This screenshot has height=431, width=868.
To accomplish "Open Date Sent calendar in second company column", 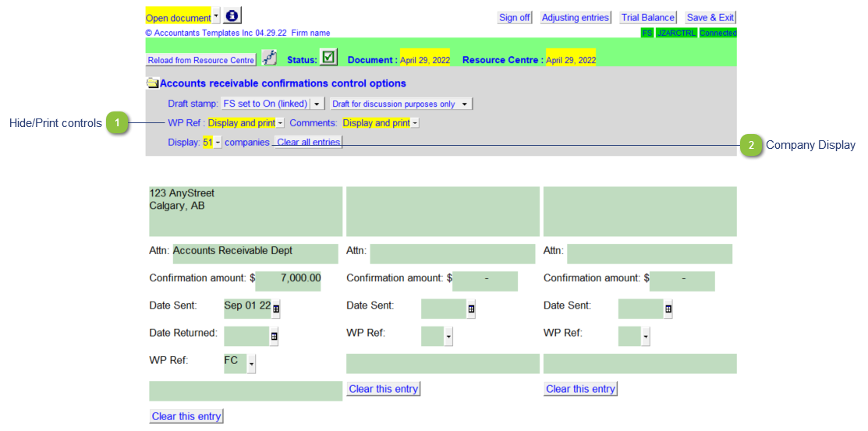I will tap(471, 309).
